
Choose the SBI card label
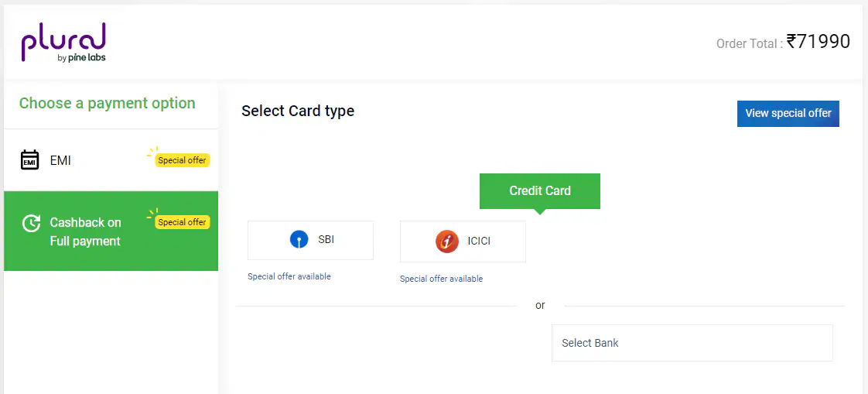pos(326,240)
